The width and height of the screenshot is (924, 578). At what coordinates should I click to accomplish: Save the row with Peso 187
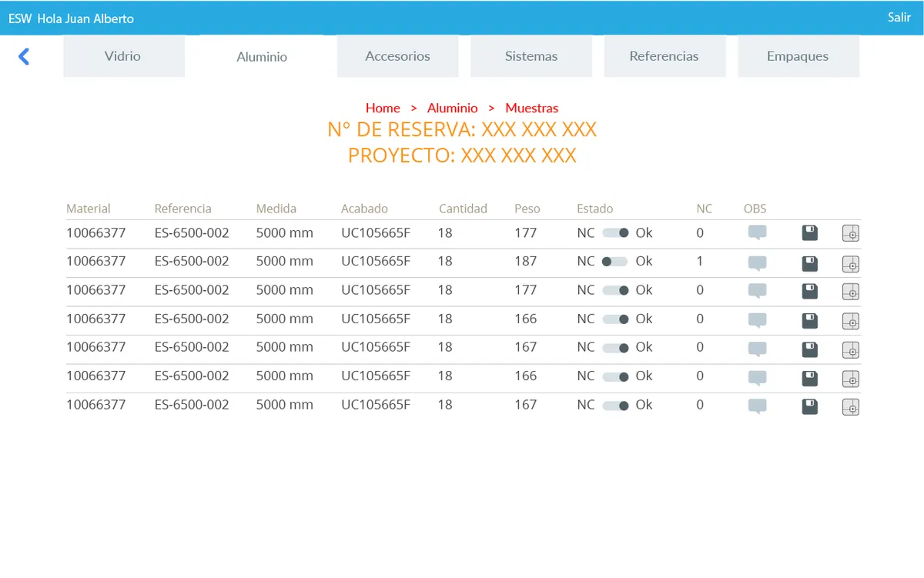810,264
